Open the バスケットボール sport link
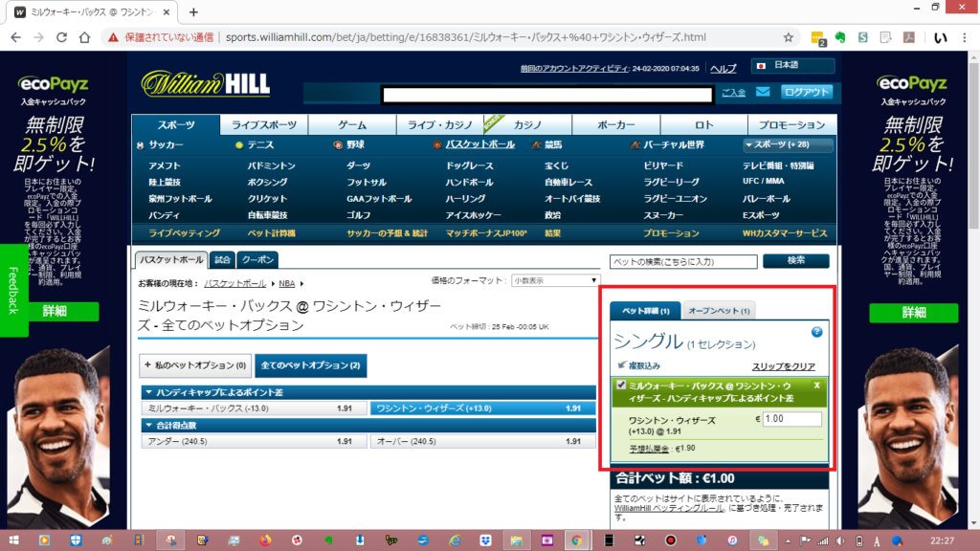980x551 pixels. [480, 145]
